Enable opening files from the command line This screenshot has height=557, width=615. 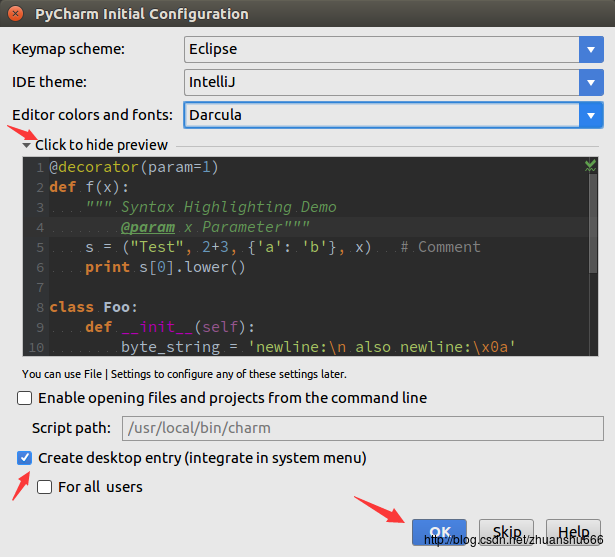(25, 398)
